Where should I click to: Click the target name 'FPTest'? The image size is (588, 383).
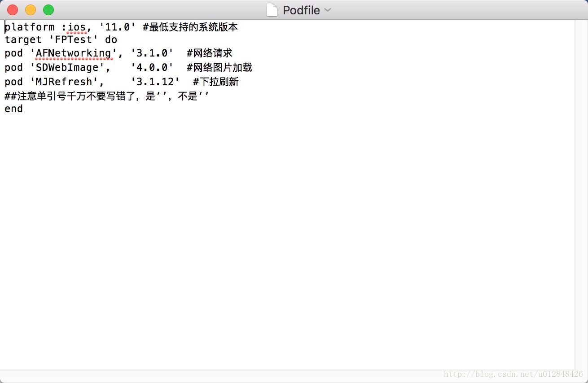click(x=74, y=40)
